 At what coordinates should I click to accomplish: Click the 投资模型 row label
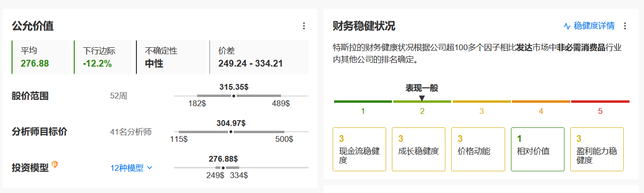pyautogui.click(x=30, y=168)
